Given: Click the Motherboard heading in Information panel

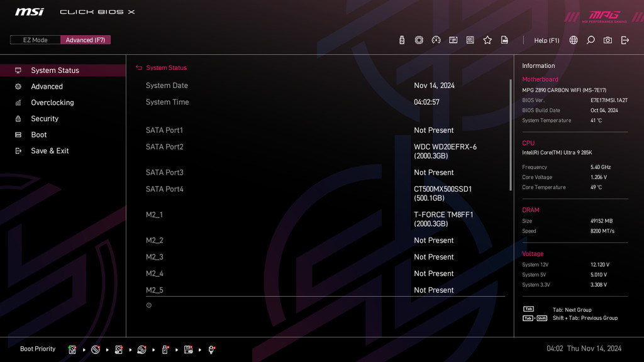Looking at the screenshot, I should [540, 79].
